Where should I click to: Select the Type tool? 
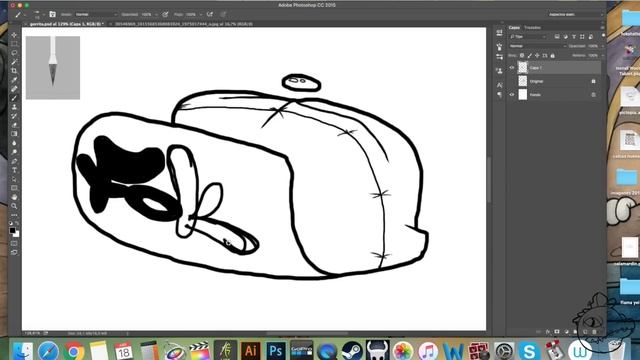click(x=14, y=170)
